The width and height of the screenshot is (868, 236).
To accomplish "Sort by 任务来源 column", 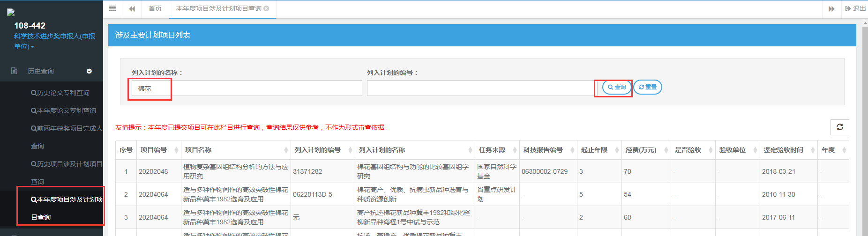I will click(x=497, y=150).
